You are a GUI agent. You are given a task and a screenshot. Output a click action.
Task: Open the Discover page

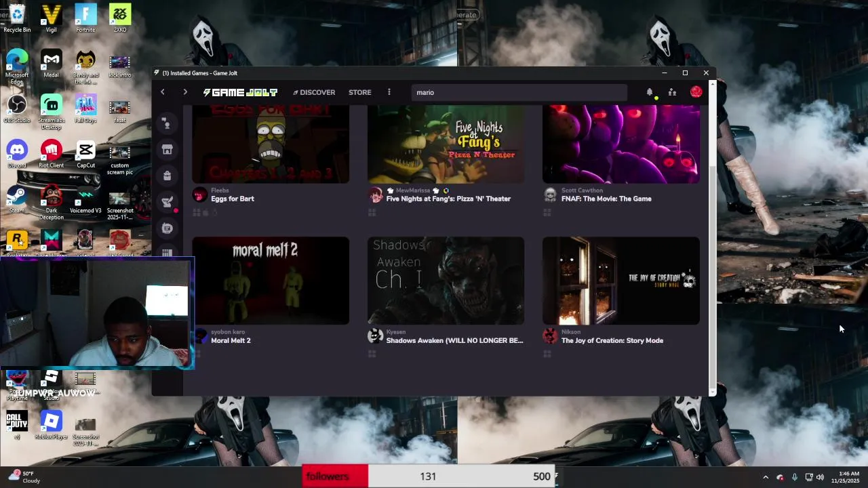pyautogui.click(x=314, y=92)
